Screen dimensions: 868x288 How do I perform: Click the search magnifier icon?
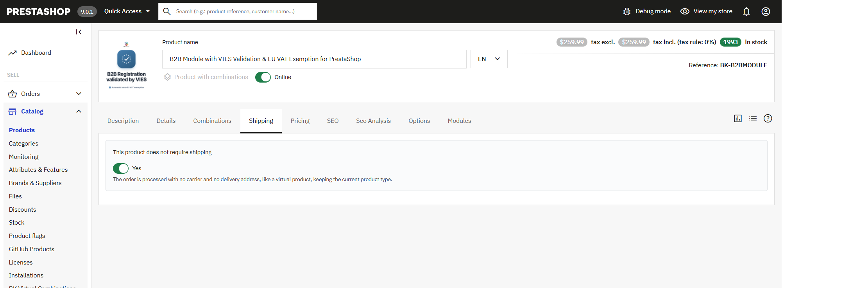click(x=167, y=11)
